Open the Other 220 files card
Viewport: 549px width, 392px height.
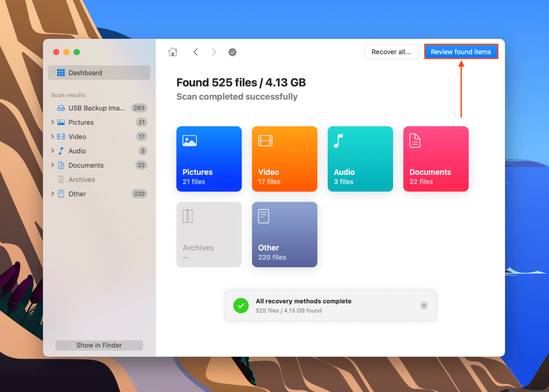285,235
